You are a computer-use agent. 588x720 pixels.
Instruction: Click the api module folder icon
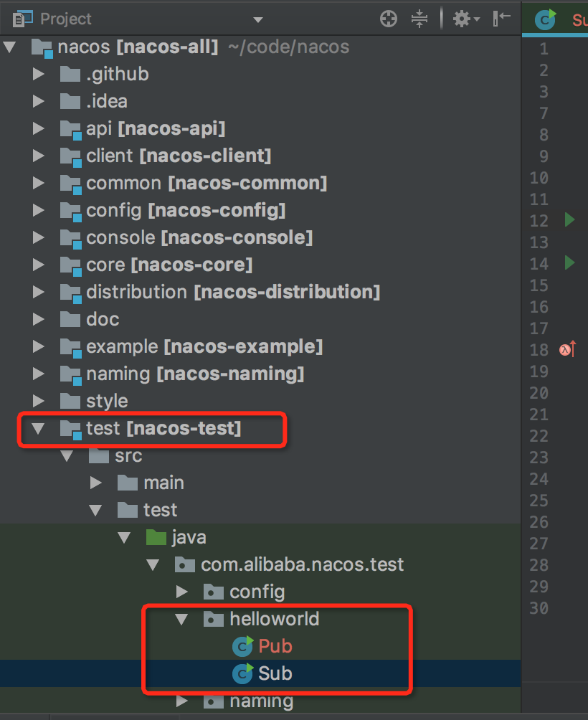pos(71,130)
